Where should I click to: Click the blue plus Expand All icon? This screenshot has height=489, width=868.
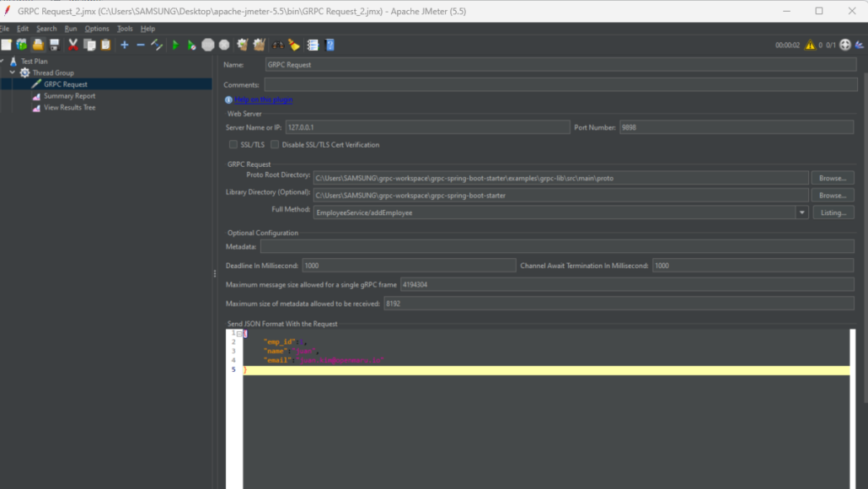(x=124, y=45)
